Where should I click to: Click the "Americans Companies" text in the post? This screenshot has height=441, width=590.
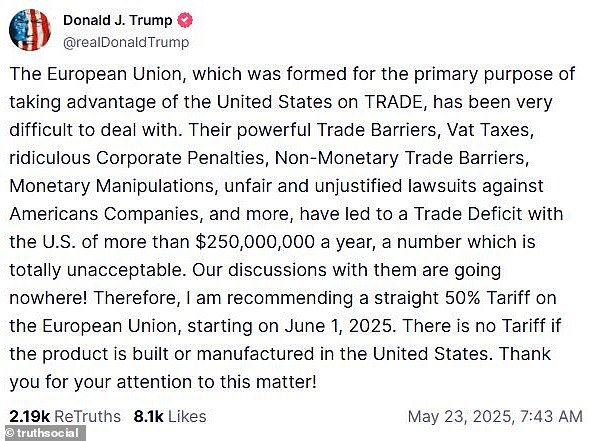click(x=105, y=214)
